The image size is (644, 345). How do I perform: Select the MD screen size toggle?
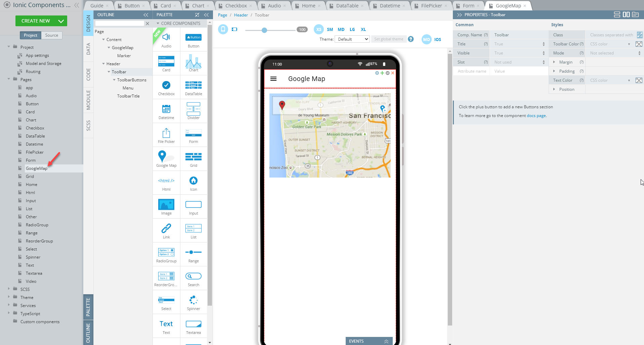(341, 30)
